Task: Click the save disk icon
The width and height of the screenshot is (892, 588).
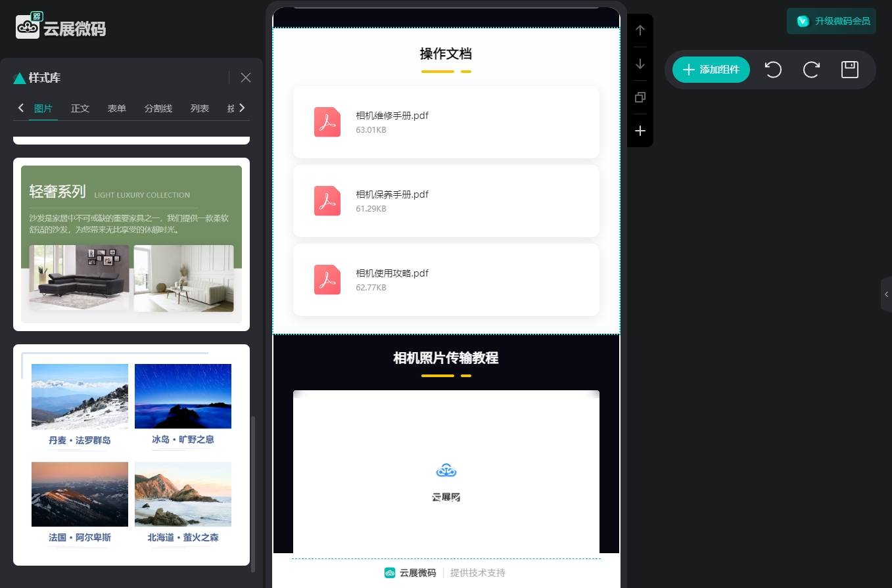Action: pyautogui.click(x=850, y=70)
